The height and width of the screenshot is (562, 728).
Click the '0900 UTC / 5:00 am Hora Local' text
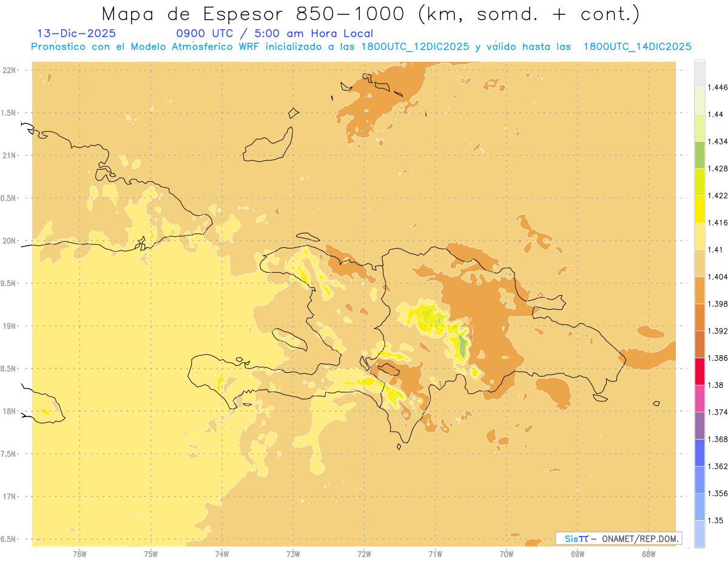tap(274, 34)
